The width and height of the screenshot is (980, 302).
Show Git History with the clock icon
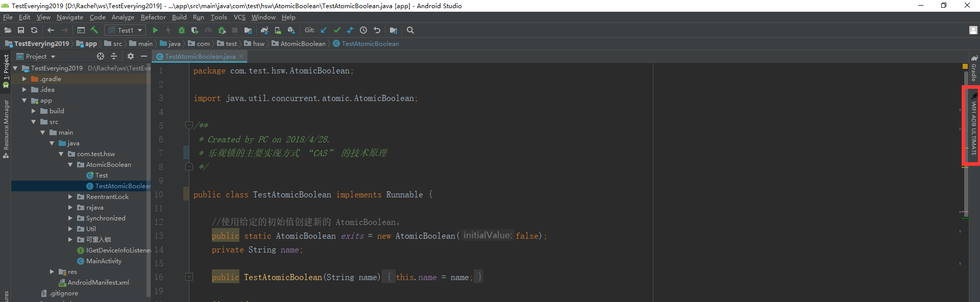[363, 31]
